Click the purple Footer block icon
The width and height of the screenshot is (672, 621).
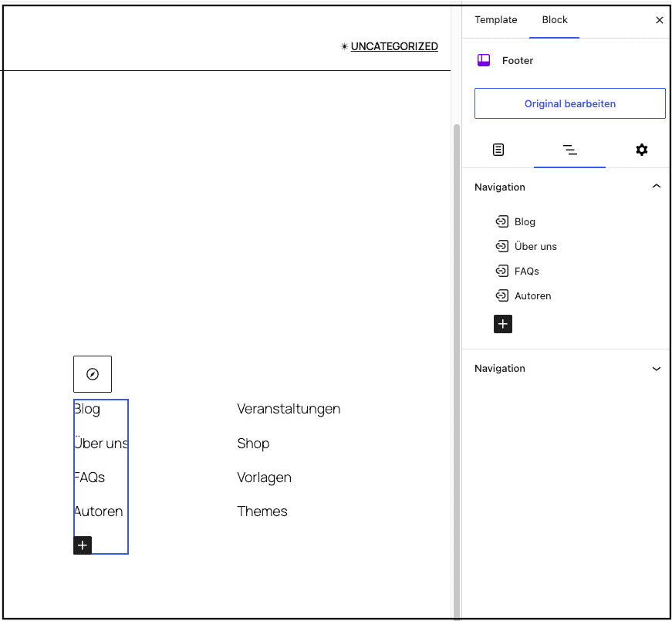[x=484, y=60]
